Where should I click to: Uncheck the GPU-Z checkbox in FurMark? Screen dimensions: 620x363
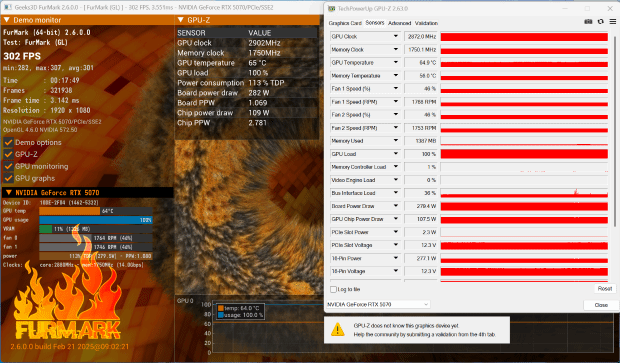[8, 154]
